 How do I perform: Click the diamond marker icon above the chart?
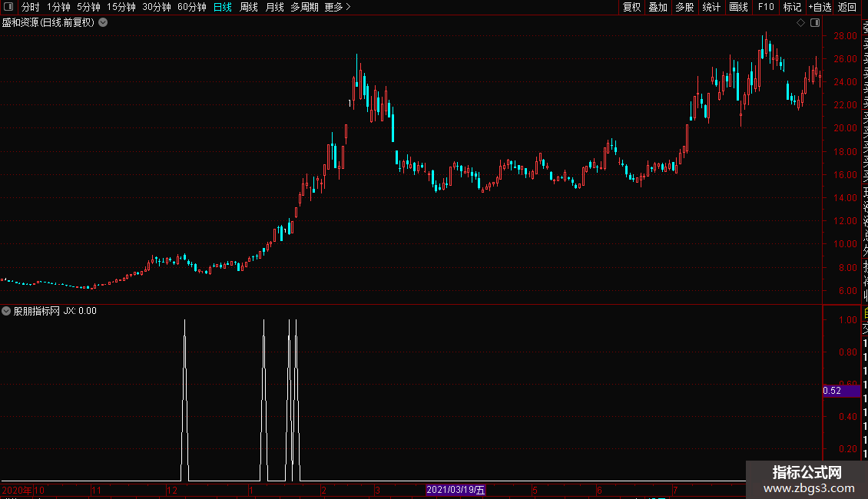(x=800, y=23)
